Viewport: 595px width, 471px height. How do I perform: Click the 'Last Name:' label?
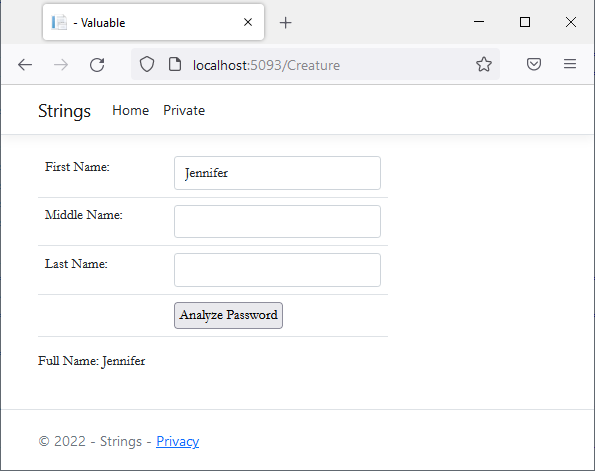pos(76,264)
